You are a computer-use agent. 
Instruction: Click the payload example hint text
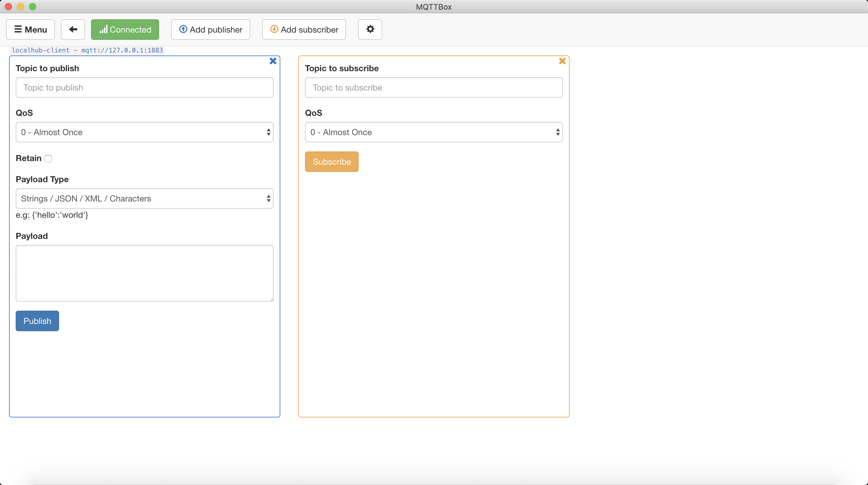(x=52, y=215)
